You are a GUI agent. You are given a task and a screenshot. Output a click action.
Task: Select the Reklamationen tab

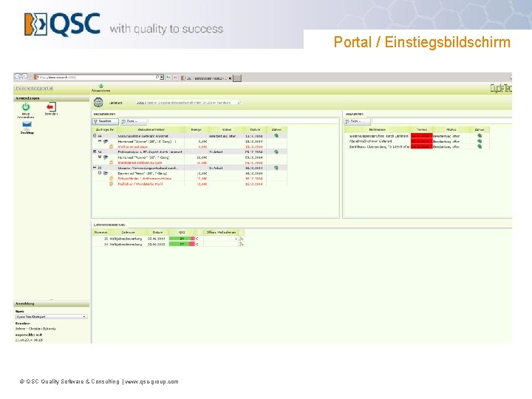tap(104, 114)
